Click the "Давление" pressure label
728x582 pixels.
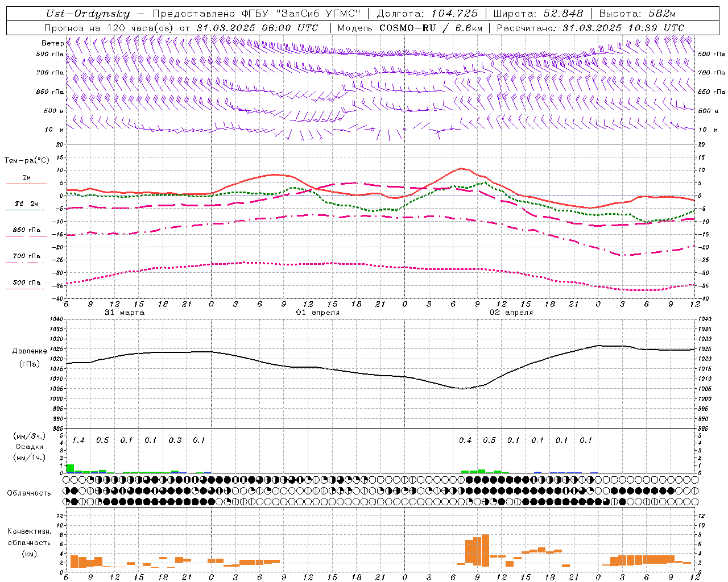coord(30,351)
